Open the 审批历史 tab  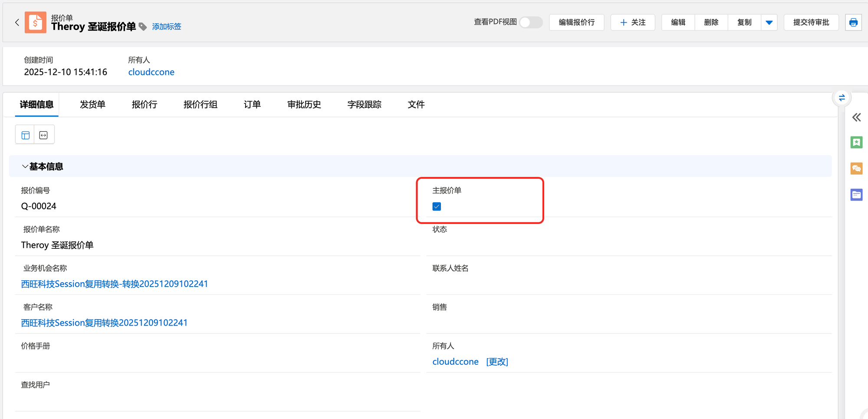click(x=304, y=105)
